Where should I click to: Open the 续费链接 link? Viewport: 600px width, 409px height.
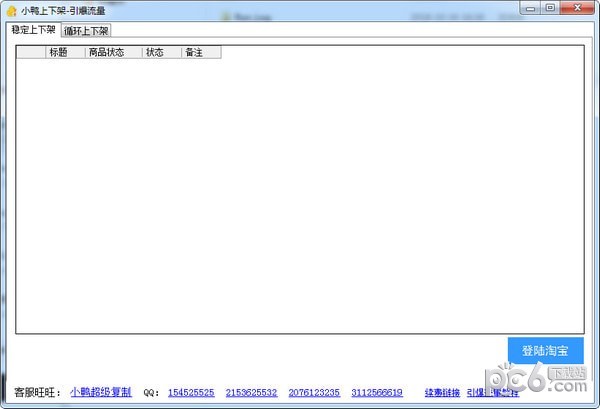(x=442, y=393)
